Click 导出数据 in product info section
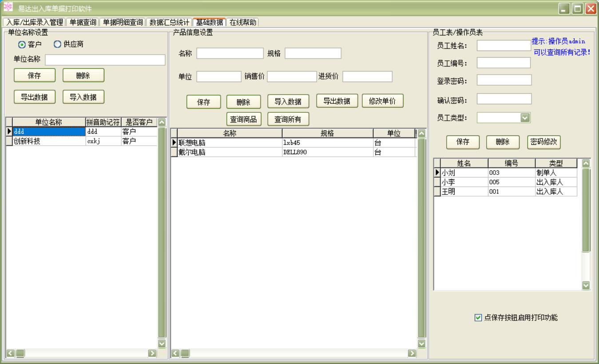The height and width of the screenshot is (364, 599). tap(337, 101)
